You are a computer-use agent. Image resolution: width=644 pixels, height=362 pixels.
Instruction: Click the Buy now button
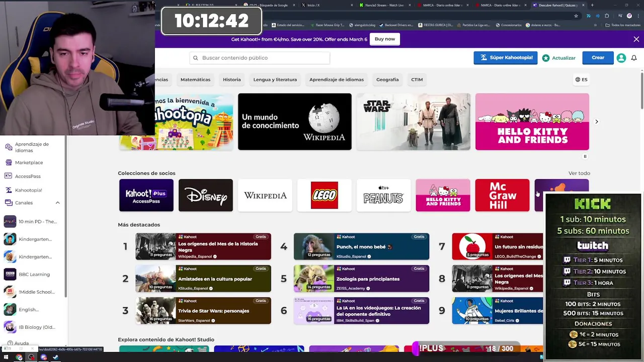click(385, 39)
